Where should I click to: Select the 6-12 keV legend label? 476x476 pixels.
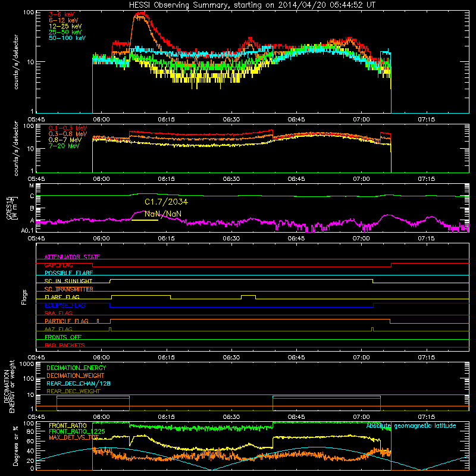(x=64, y=20)
